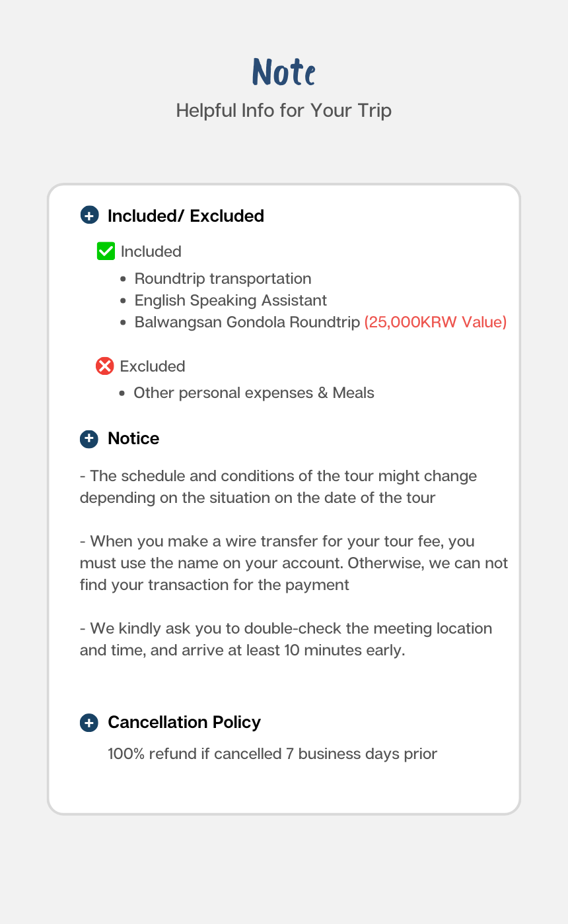Select the English Speaking Assistant item
The image size is (568, 924).
[x=231, y=300]
